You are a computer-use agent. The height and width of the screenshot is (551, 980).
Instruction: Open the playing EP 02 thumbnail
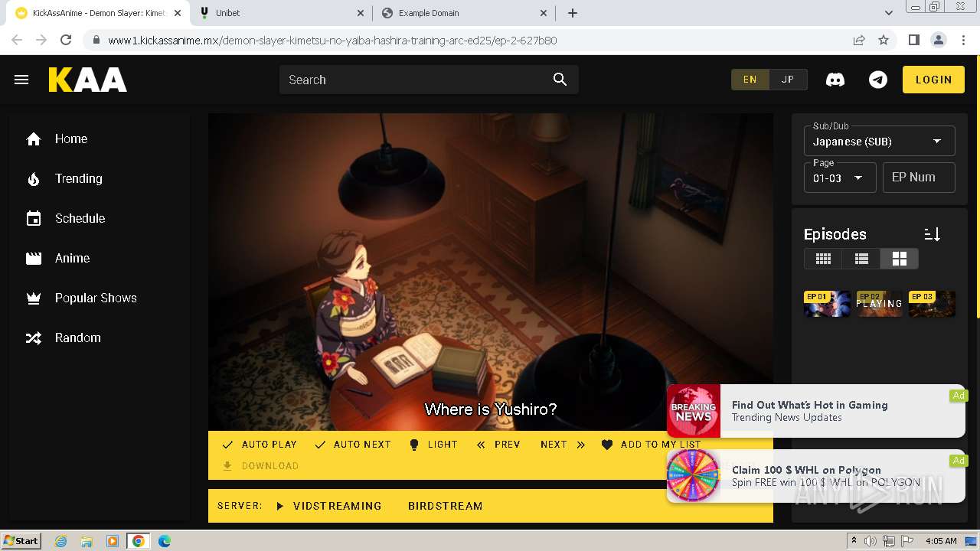tap(879, 304)
